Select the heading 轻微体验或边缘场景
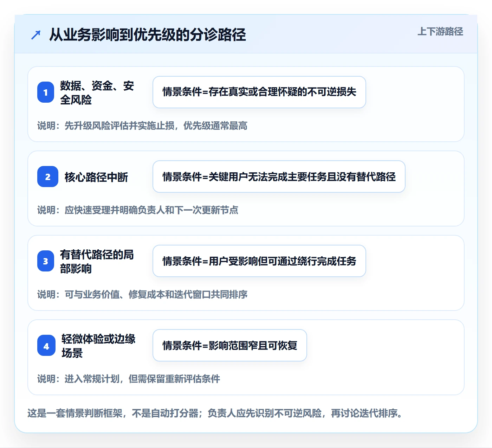492x448 pixels. click(x=98, y=346)
